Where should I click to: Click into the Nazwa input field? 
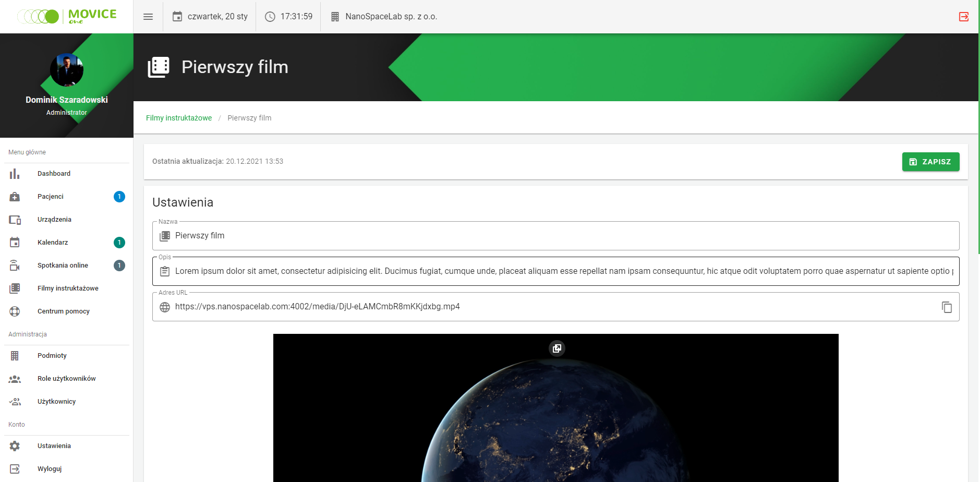point(563,236)
